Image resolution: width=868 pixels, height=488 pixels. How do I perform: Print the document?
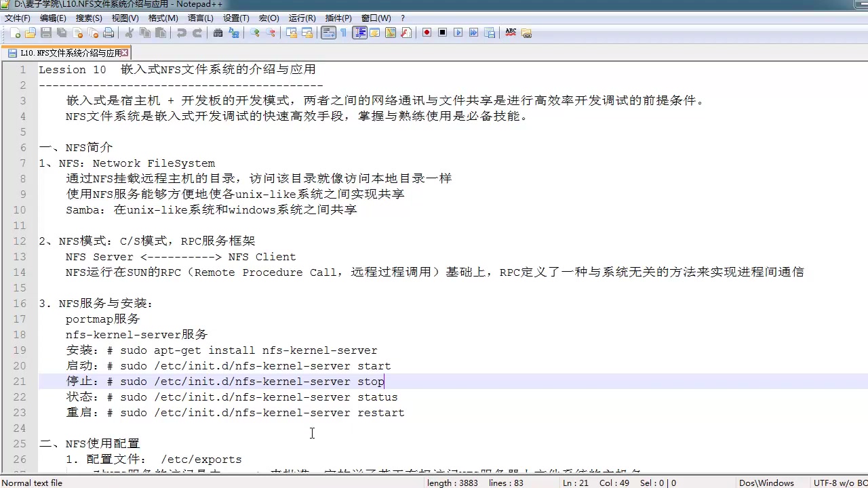point(108,33)
